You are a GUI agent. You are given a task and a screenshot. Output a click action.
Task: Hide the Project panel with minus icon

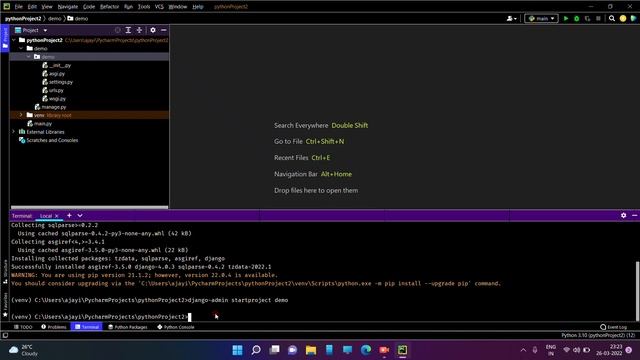[x=164, y=30]
